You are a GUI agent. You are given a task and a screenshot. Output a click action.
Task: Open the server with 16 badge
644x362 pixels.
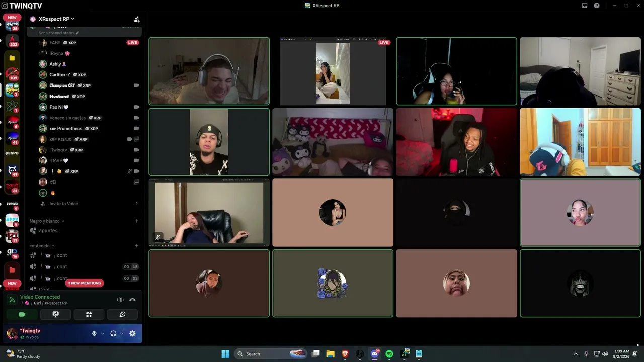(x=12, y=253)
